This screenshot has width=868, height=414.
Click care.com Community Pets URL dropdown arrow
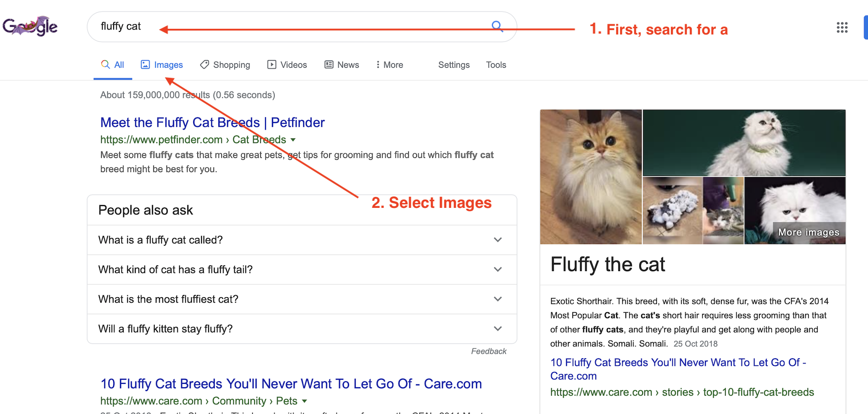(304, 401)
